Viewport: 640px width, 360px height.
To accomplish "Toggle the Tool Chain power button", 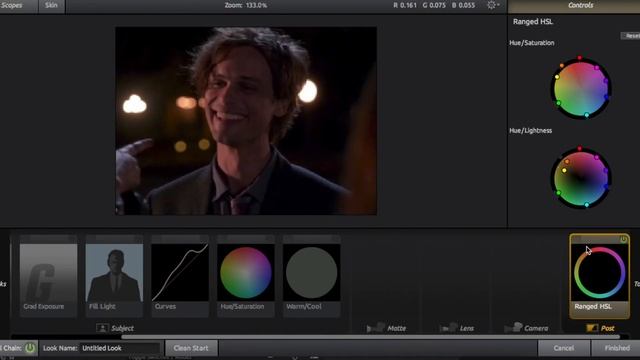I will (30, 348).
